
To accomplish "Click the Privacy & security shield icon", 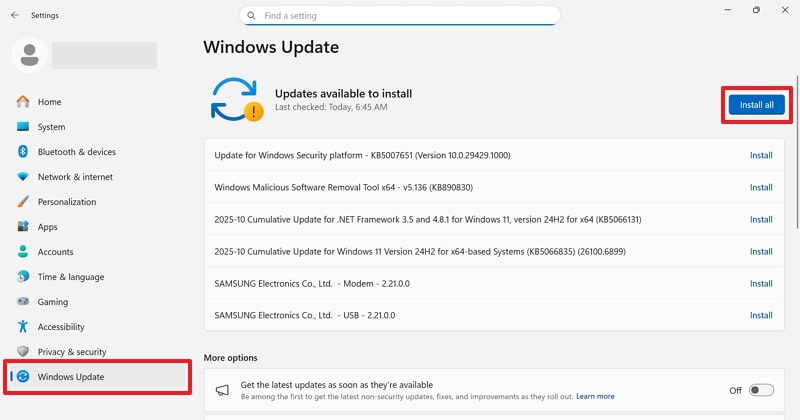I will pos(22,352).
